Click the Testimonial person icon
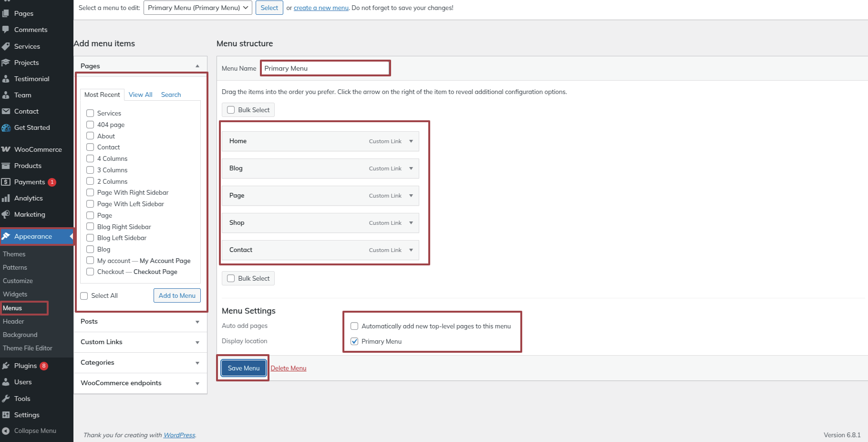Image resolution: width=868 pixels, height=442 pixels. click(x=6, y=79)
